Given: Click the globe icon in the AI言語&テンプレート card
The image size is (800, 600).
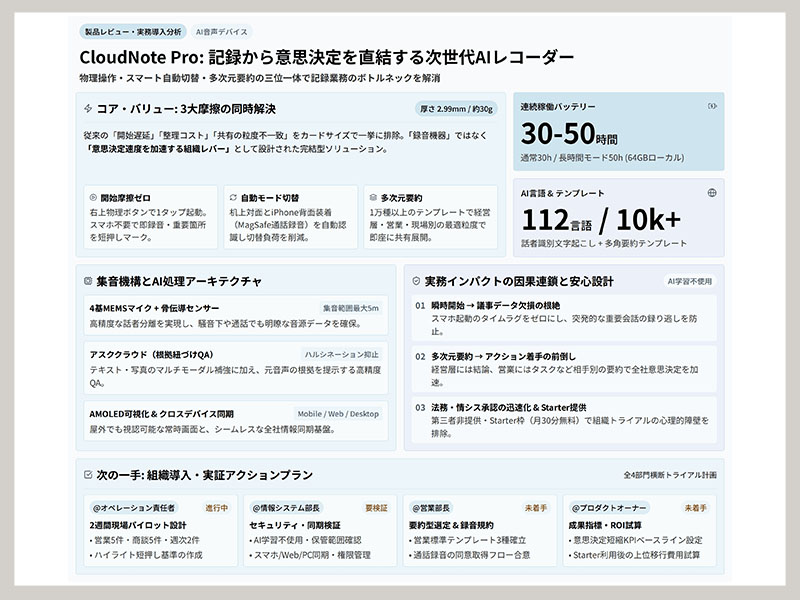Looking at the screenshot, I should 712,193.
